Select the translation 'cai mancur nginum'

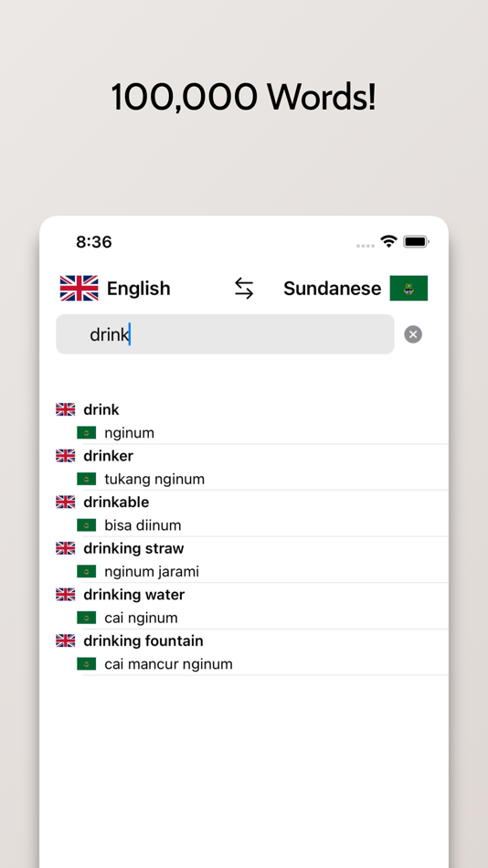(168, 664)
